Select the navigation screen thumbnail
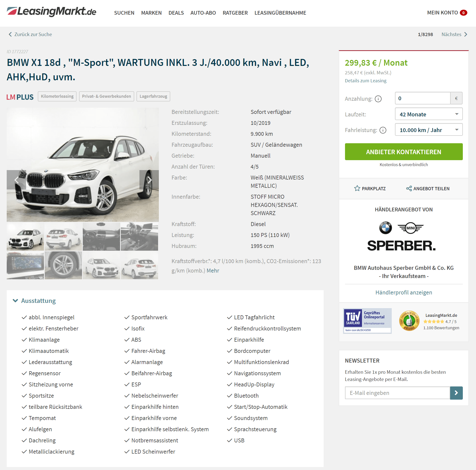 (25, 265)
